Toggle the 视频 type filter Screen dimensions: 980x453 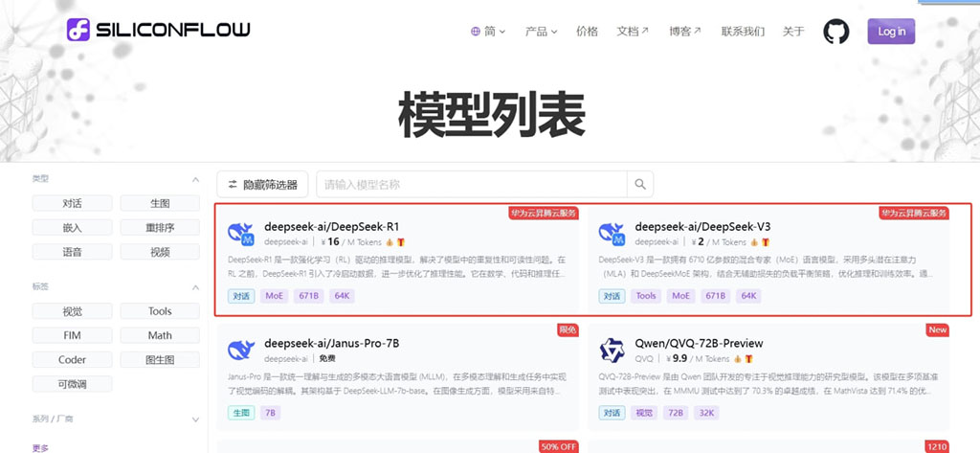[x=160, y=252]
